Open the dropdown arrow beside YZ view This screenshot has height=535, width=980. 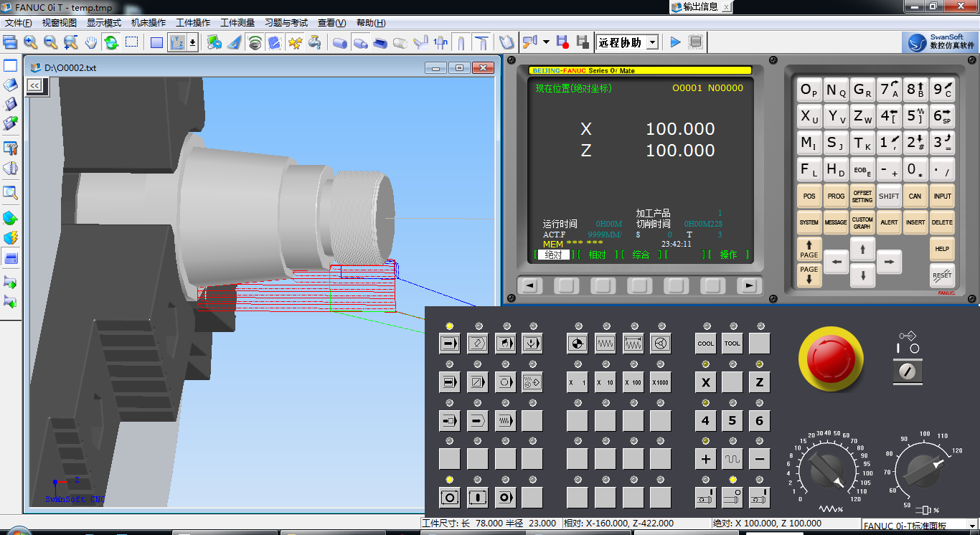pyautogui.click(x=192, y=42)
